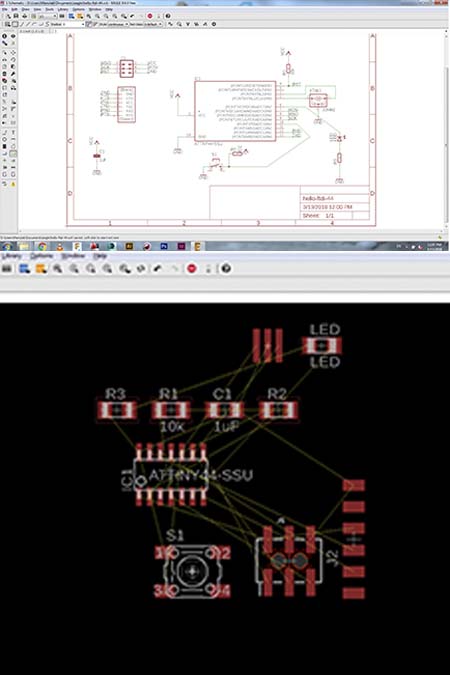Image resolution: width=450 pixels, height=675 pixels.
Task: Open the Net class default dropdown
Action: (x=145, y=24)
